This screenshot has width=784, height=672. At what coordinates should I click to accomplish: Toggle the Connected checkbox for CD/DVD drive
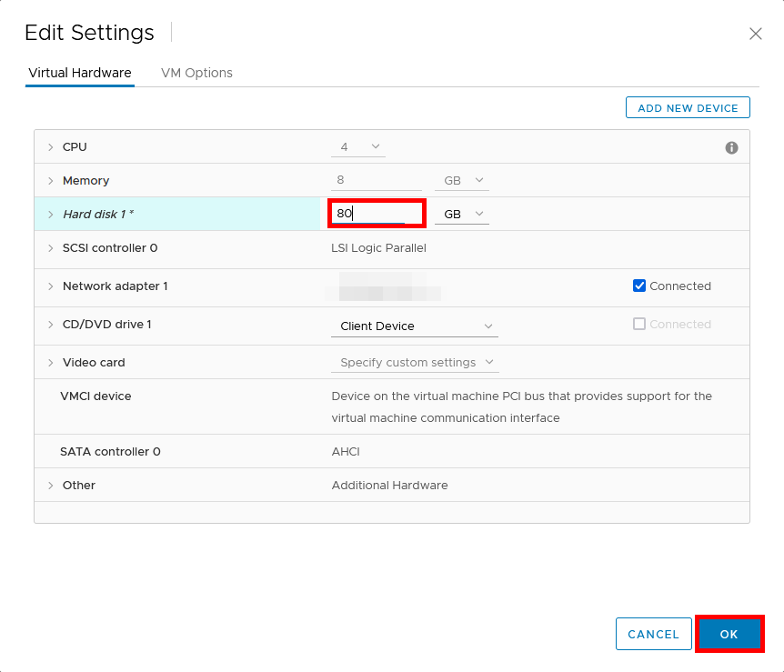point(639,324)
